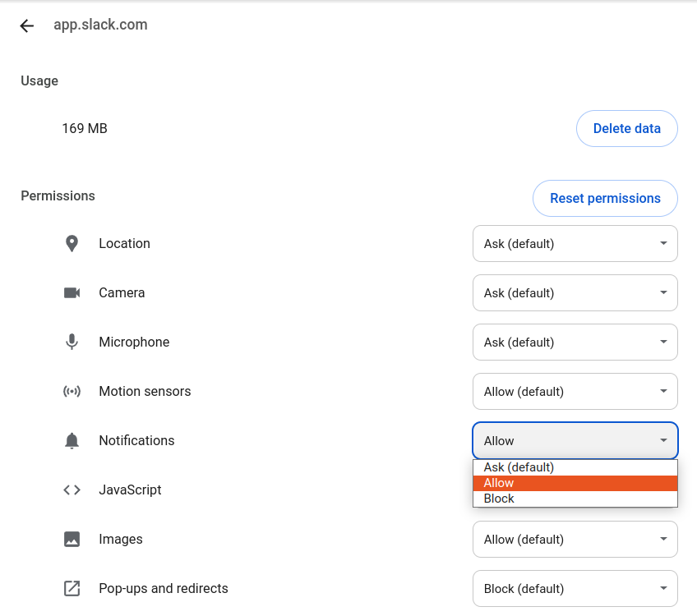Open the Camera permission dropdown
Image resolution: width=697 pixels, height=616 pixels.
click(x=575, y=292)
